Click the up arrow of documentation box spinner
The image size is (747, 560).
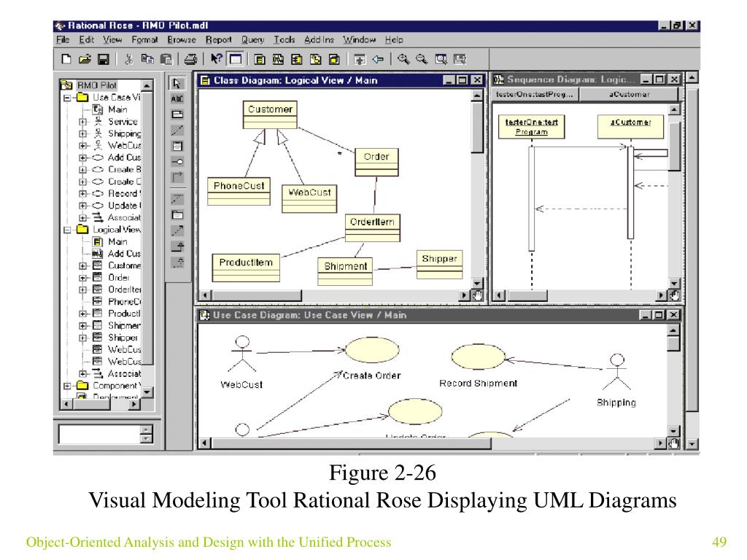pyautogui.click(x=147, y=429)
